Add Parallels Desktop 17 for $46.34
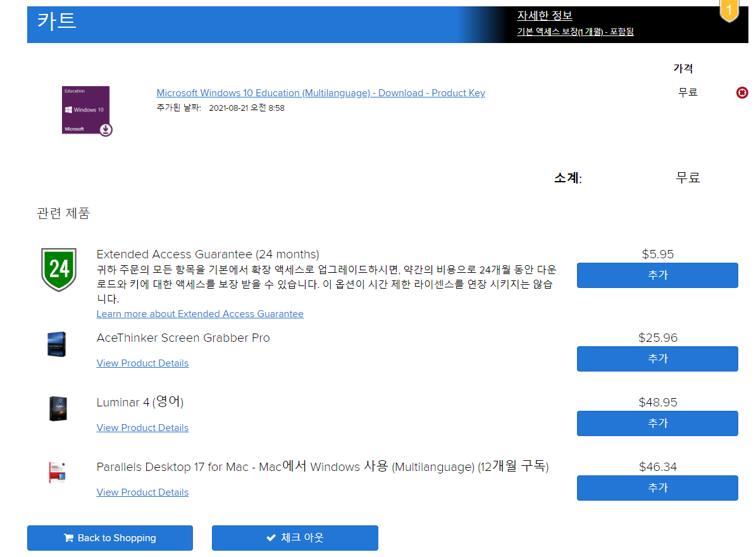756x557 pixels. click(657, 488)
